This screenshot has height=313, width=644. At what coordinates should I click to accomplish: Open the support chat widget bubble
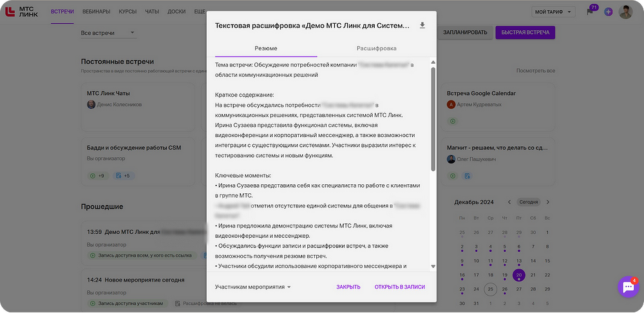point(629,287)
